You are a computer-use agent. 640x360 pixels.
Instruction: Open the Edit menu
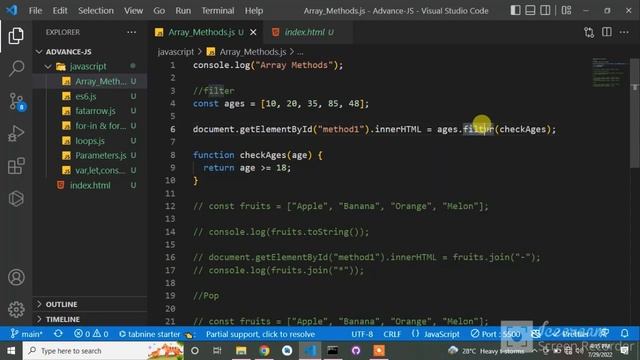[60, 11]
